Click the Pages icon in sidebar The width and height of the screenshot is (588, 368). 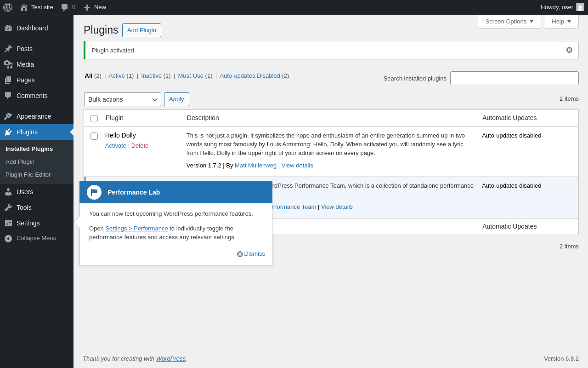[8, 80]
